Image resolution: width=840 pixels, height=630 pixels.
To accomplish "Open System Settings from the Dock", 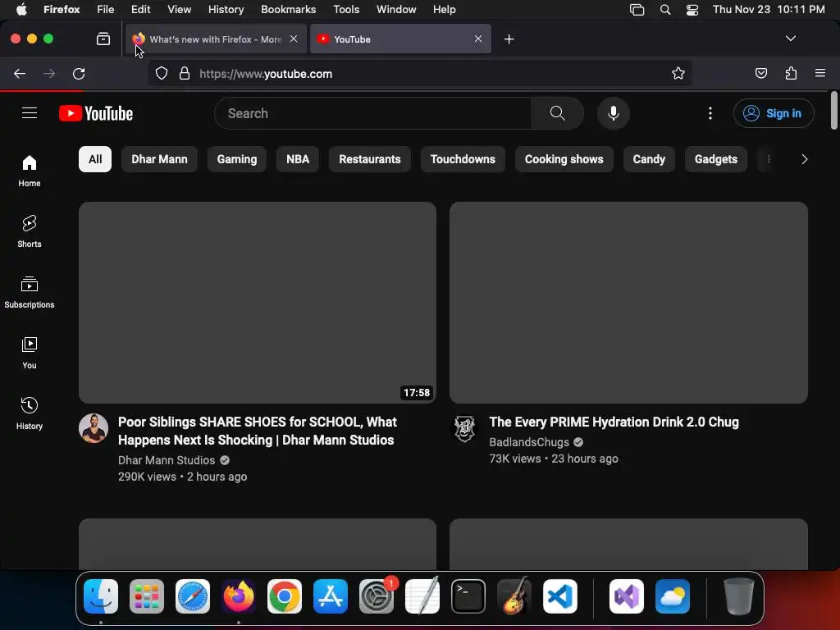I will 377,596.
